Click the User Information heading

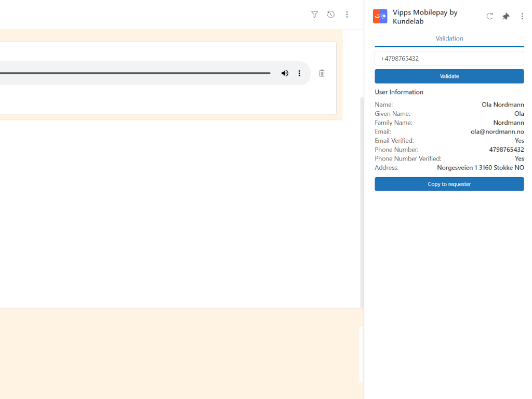pyautogui.click(x=398, y=92)
